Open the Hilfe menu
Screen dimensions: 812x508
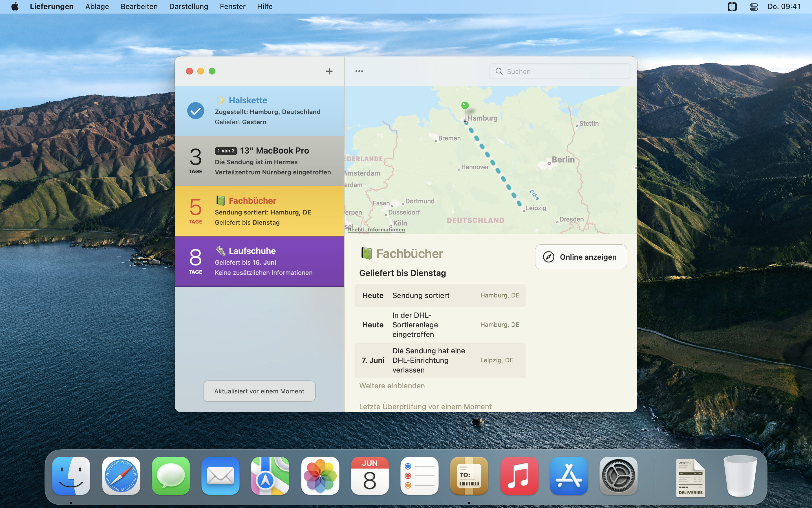[265, 6]
